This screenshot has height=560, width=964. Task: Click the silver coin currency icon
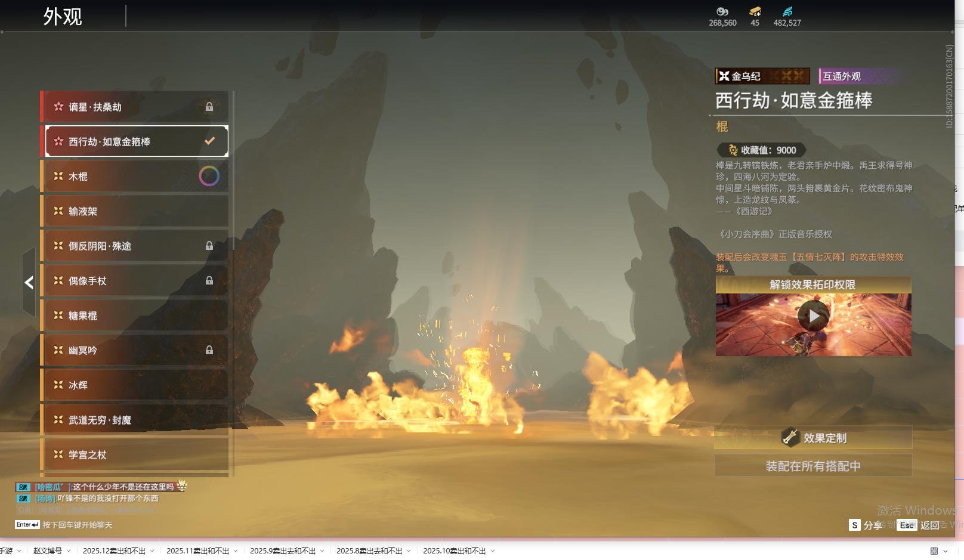[x=722, y=11]
